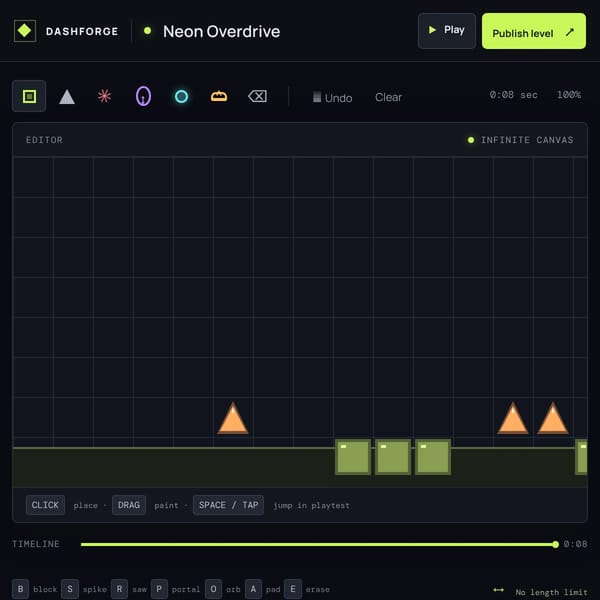This screenshot has height=600, width=600.
Task: Click the INFINITE CANVAS label
Action: [527, 140]
